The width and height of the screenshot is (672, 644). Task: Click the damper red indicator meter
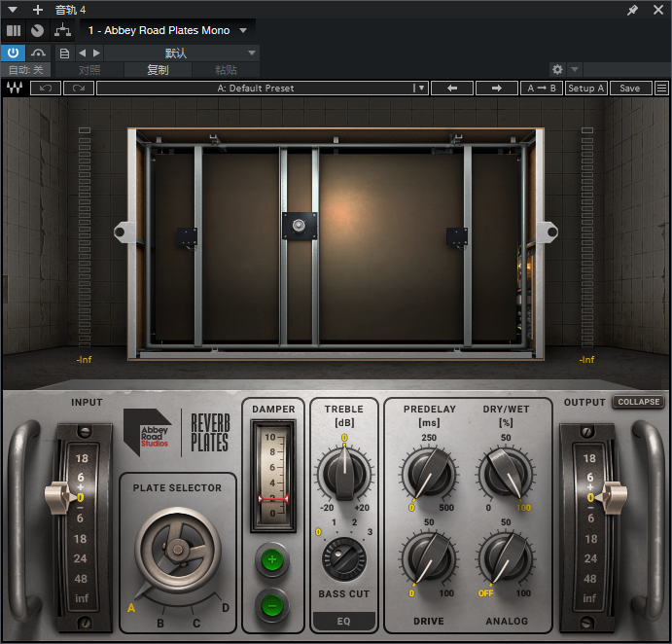click(273, 476)
